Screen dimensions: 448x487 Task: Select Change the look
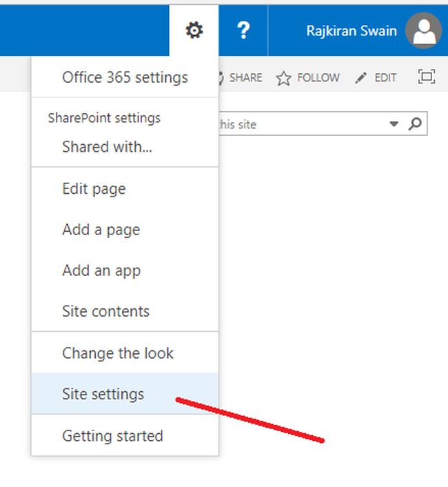[125, 352]
